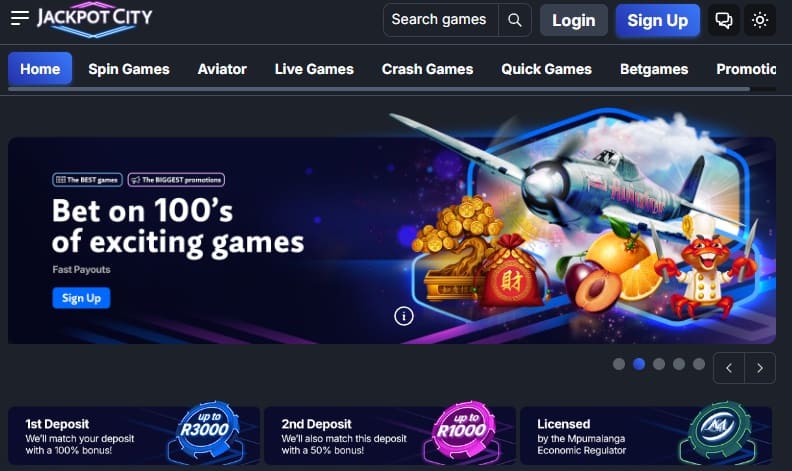The image size is (792, 471).
Task: Toggle light/dark theme sun icon
Action: (760, 20)
